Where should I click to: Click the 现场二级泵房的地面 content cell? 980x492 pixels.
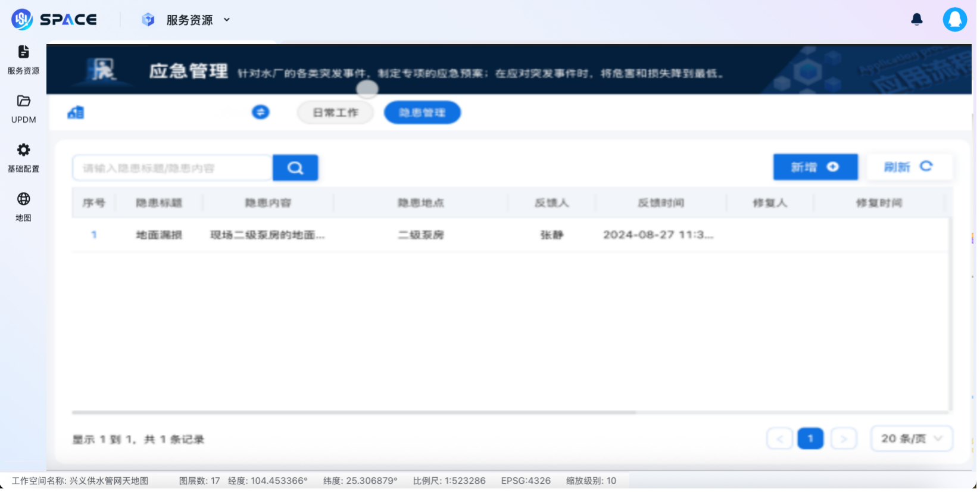coord(268,235)
